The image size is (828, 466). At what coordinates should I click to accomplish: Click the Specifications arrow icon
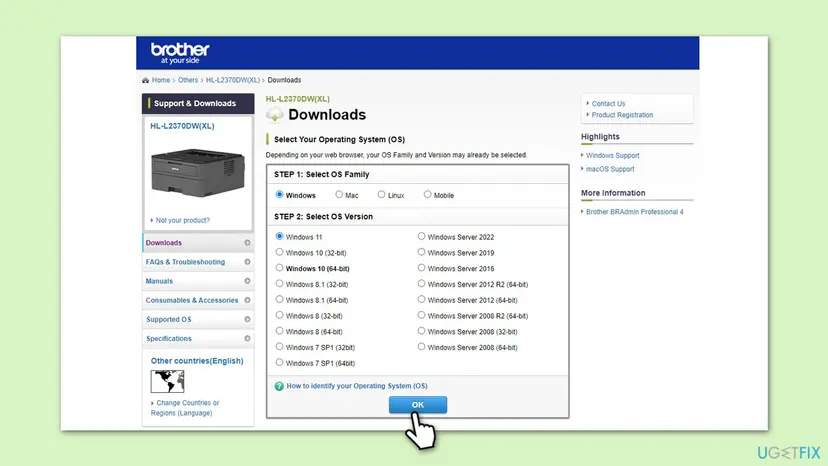click(x=247, y=338)
